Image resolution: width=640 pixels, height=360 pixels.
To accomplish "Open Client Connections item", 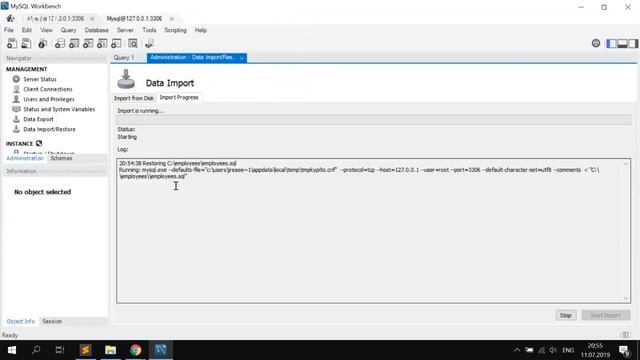I will (47, 89).
